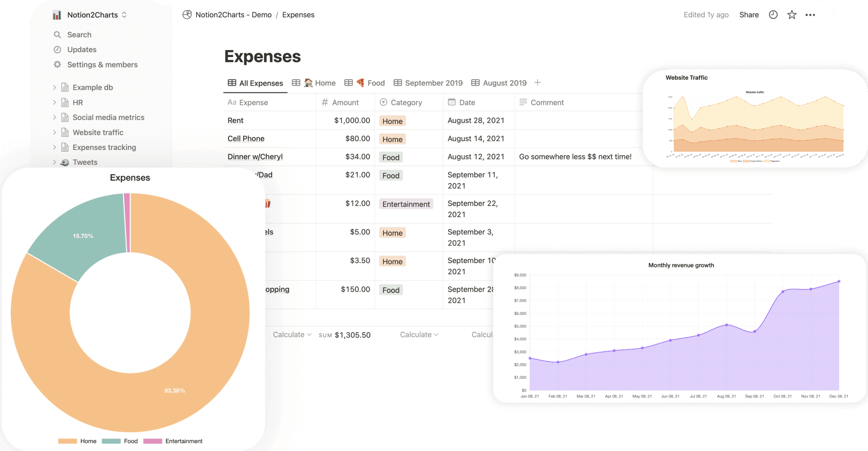Open the Dinner w/Cheryl expense row
The width and height of the screenshot is (868, 451).
255,157
